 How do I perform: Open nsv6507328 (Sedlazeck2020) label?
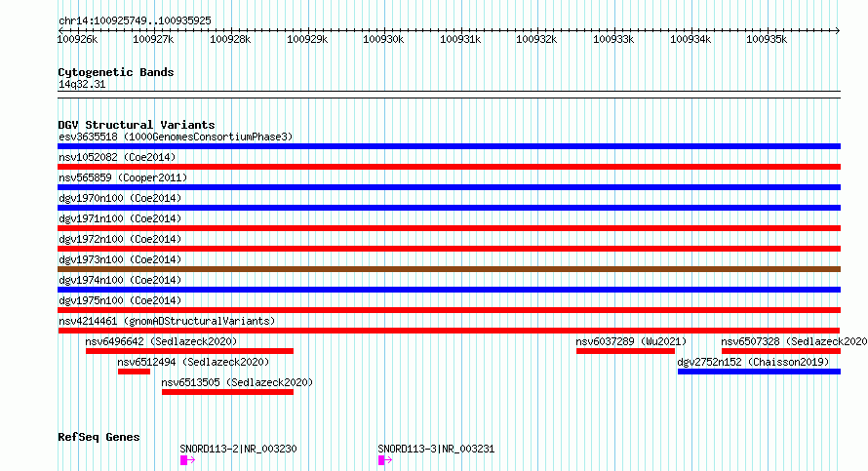(795, 341)
